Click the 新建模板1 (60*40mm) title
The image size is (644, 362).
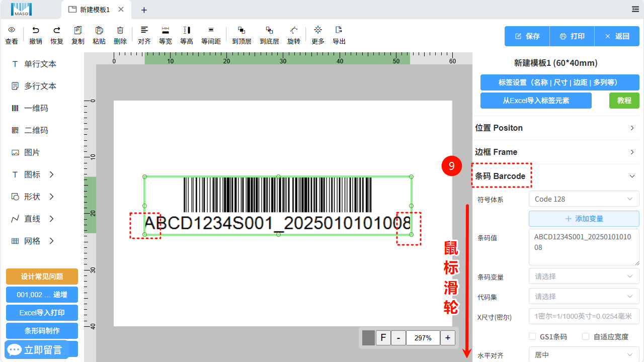(556, 63)
